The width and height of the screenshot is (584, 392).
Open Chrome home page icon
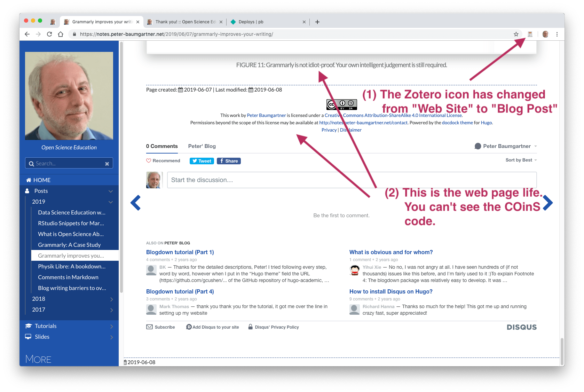tap(61, 34)
